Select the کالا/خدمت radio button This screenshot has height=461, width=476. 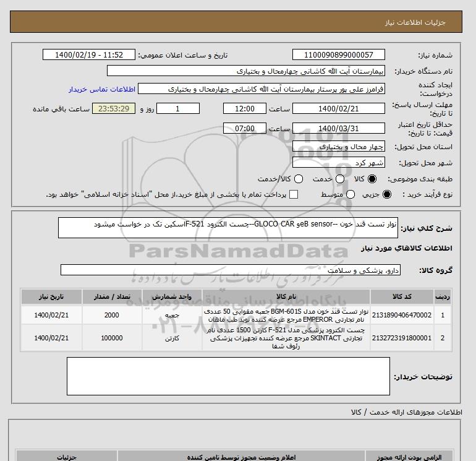click(299, 179)
